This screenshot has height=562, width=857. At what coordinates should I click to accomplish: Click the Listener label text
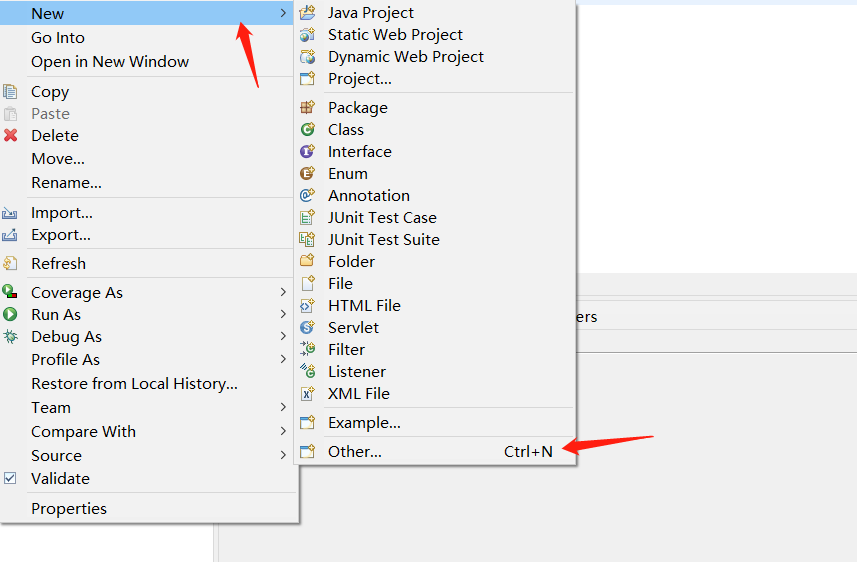tap(357, 372)
